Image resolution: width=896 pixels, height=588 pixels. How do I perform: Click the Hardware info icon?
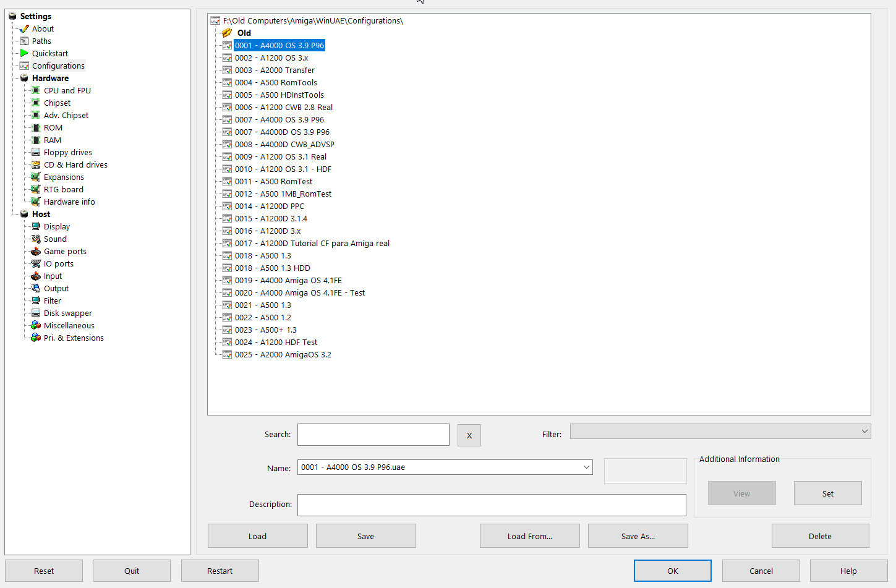click(36, 202)
